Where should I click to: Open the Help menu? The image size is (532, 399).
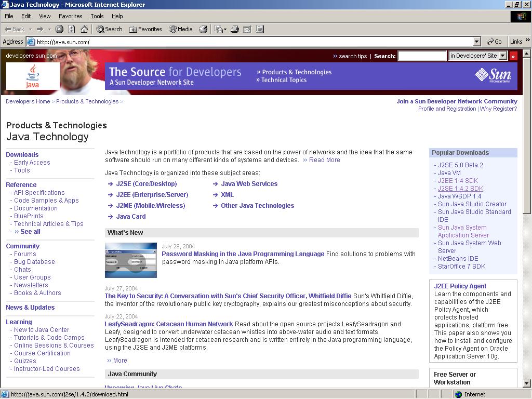point(117,16)
